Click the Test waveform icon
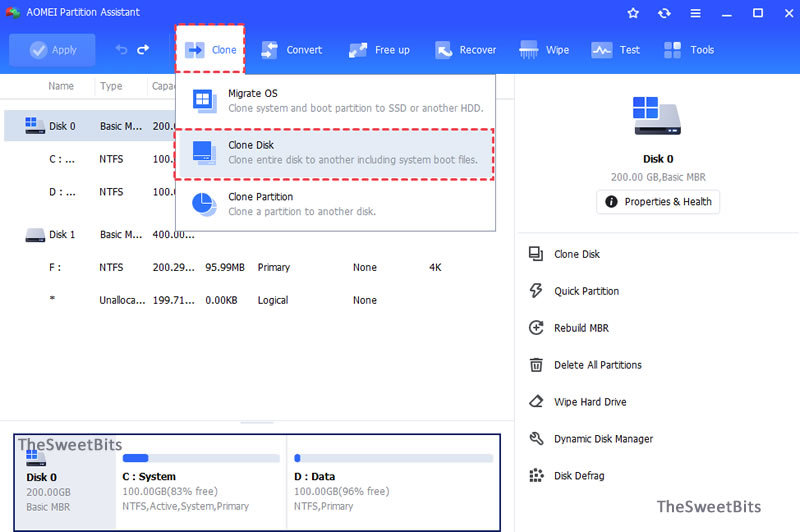This screenshot has width=800, height=532. point(602,50)
